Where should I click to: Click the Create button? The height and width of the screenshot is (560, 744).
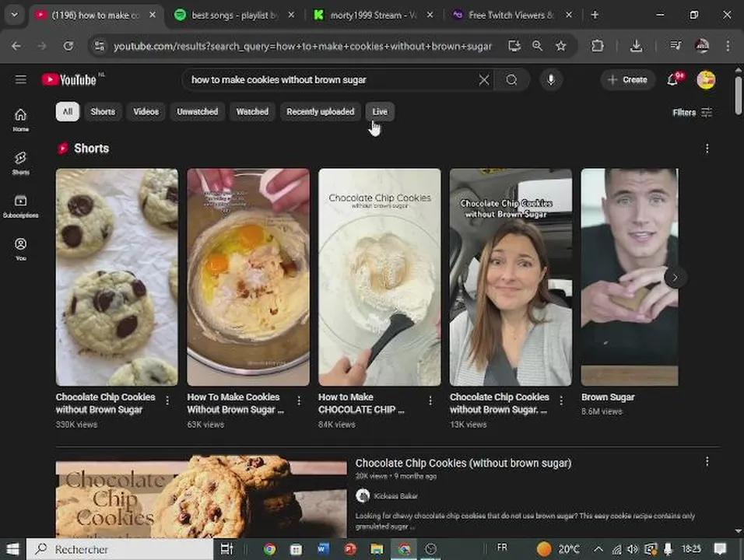[x=627, y=80]
